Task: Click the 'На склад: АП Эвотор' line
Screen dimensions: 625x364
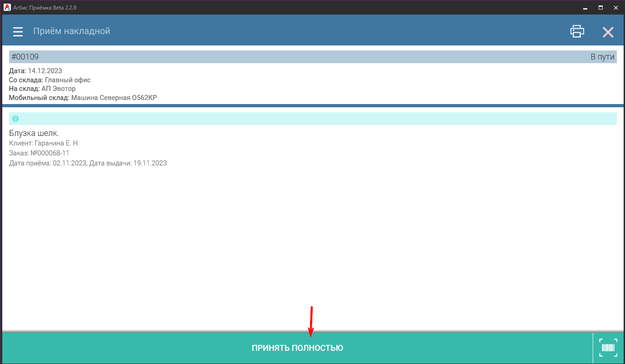Action: (x=42, y=89)
